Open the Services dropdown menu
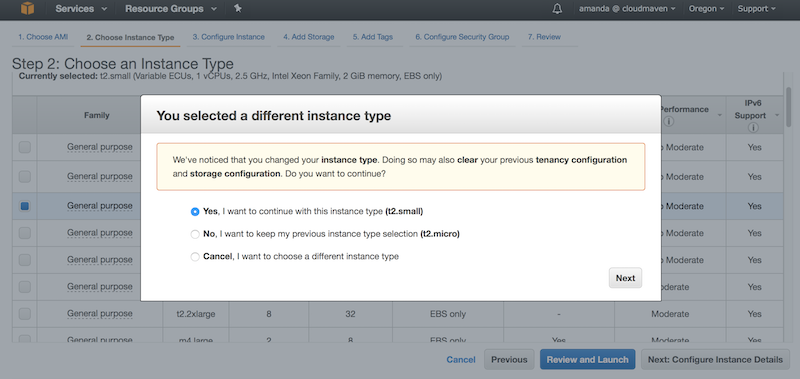This screenshot has width=800, height=379. click(82, 9)
